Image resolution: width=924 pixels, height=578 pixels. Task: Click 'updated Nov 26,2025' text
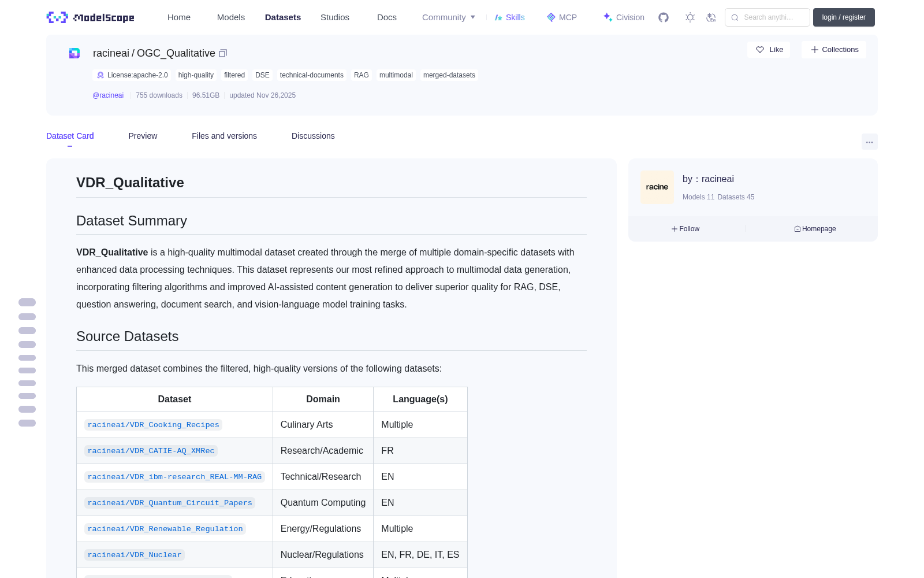coord(262,95)
